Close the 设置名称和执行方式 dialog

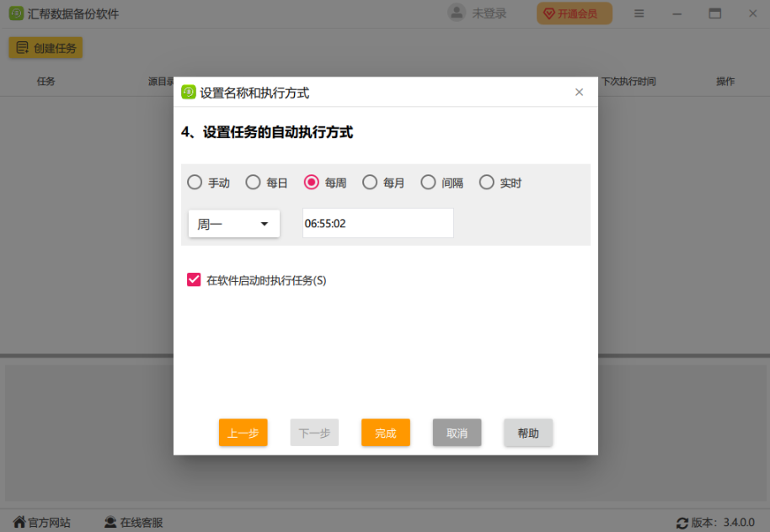579,93
